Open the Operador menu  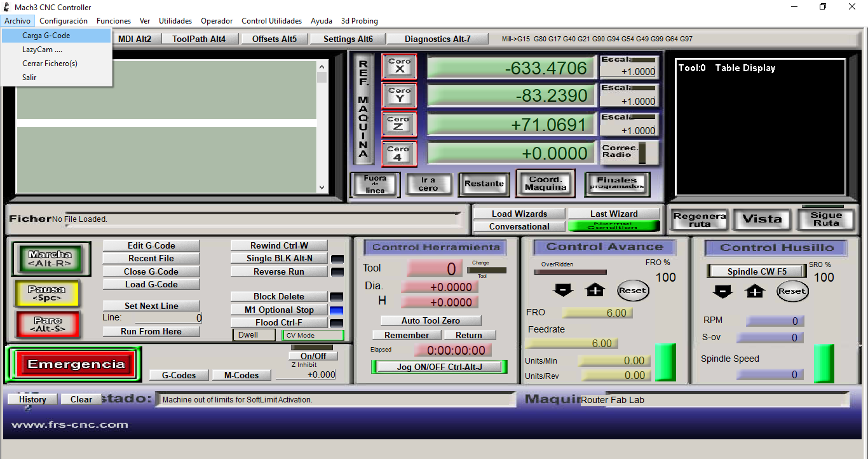(217, 21)
